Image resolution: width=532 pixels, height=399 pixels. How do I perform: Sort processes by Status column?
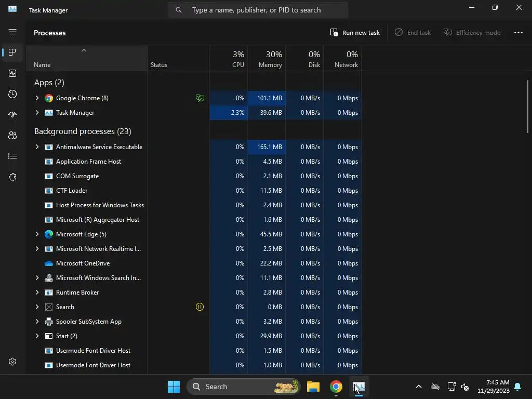point(179,58)
